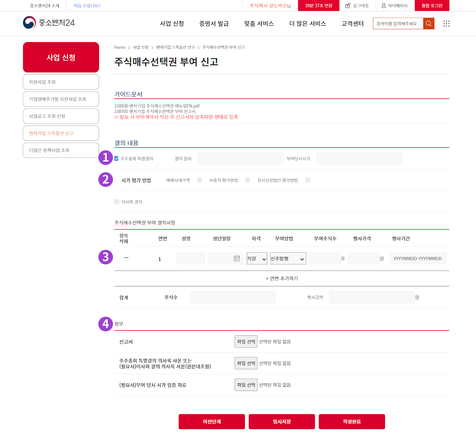Check the 이사회 결의 checkbox
Viewport: 476px width, 448px height.
click(x=117, y=202)
